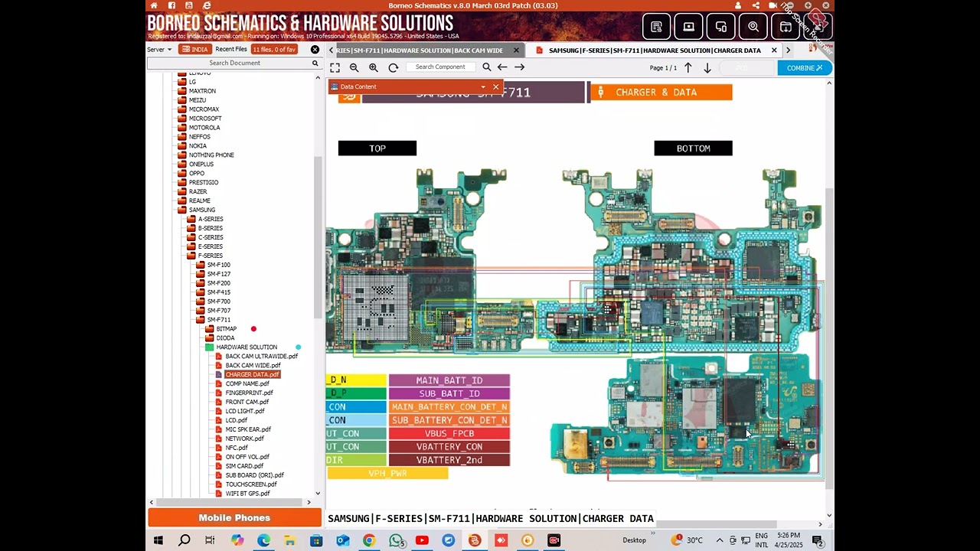This screenshot has width=980, height=551.
Task: Open the Windows Start menu
Action: (x=158, y=540)
